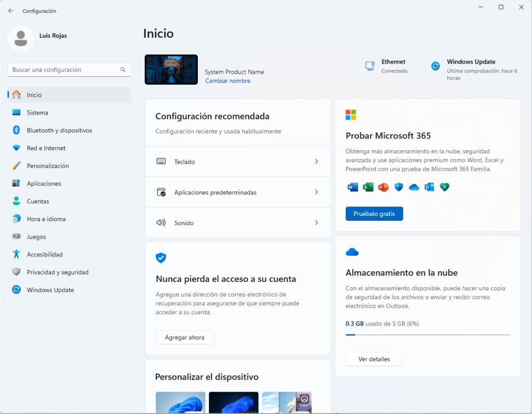
Task: Open Red e Internet wifi icon
Action: tap(16, 148)
